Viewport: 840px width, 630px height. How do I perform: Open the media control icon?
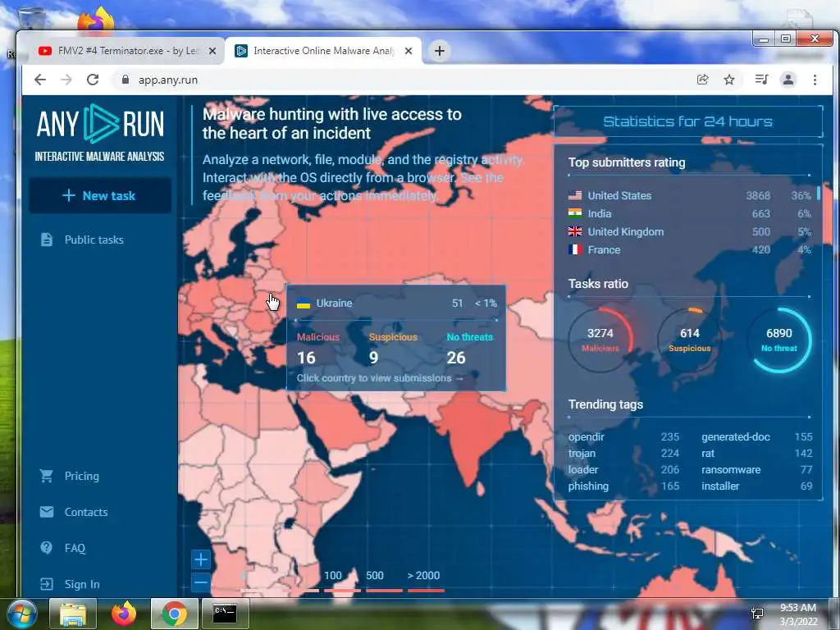761,80
